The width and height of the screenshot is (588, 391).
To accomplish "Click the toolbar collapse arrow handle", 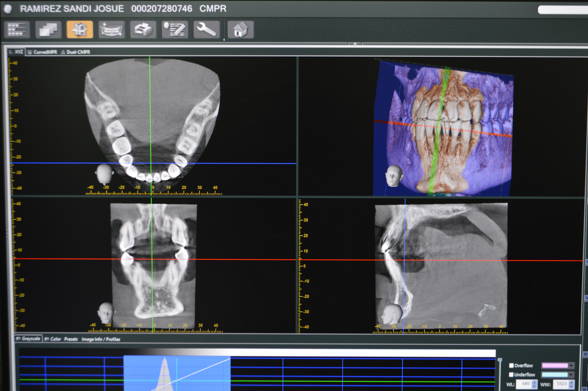I will click(355, 44).
